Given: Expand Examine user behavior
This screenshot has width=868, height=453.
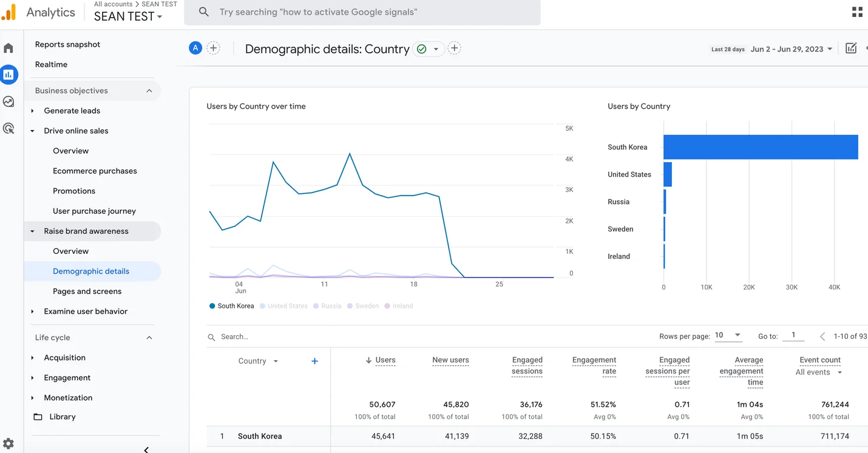Looking at the screenshot, I should 33,312.
